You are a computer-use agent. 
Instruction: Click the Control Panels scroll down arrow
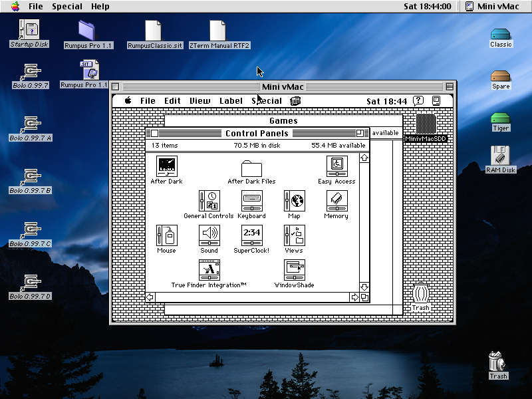pos(364,287)
